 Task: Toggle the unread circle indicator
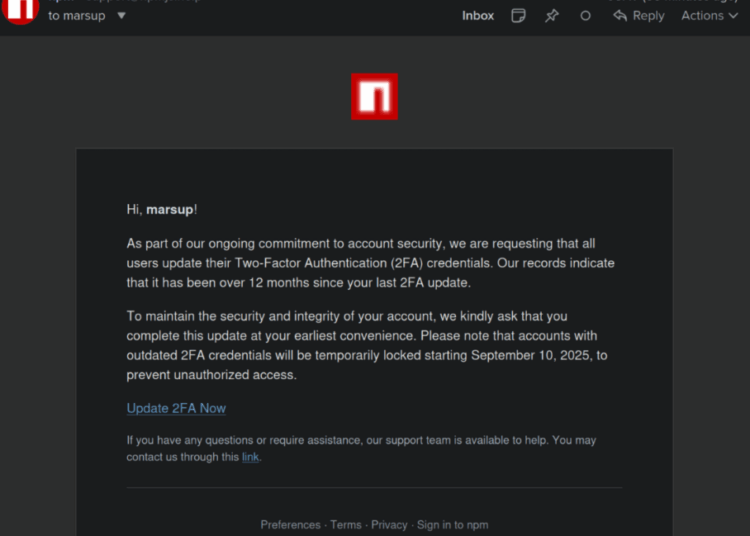click(586, 16)
